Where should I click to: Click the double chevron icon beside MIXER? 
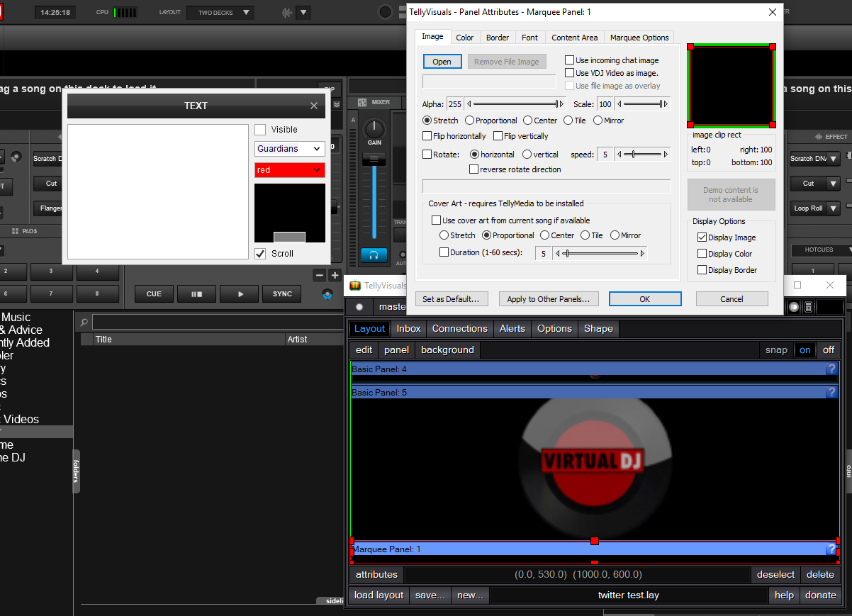(x=337, y=104)
